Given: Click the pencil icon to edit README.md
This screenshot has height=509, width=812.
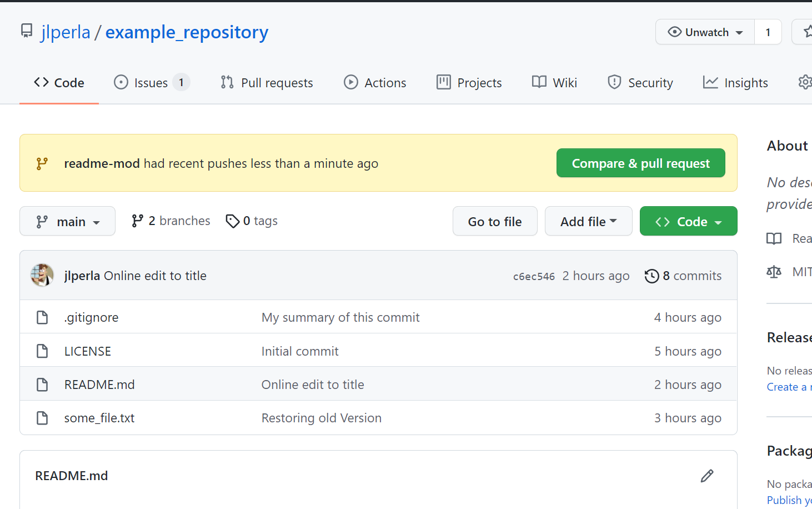Looking at the screenshot, I should click(706, 476).
